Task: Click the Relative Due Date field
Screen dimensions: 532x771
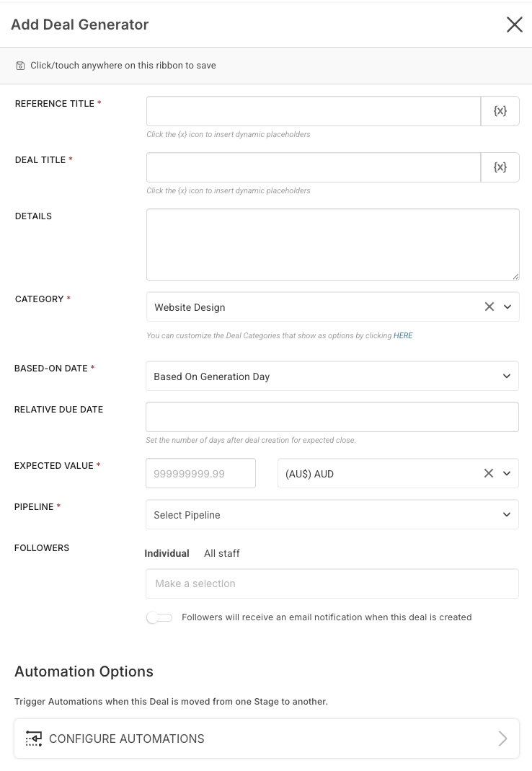Action: (332, 417)
